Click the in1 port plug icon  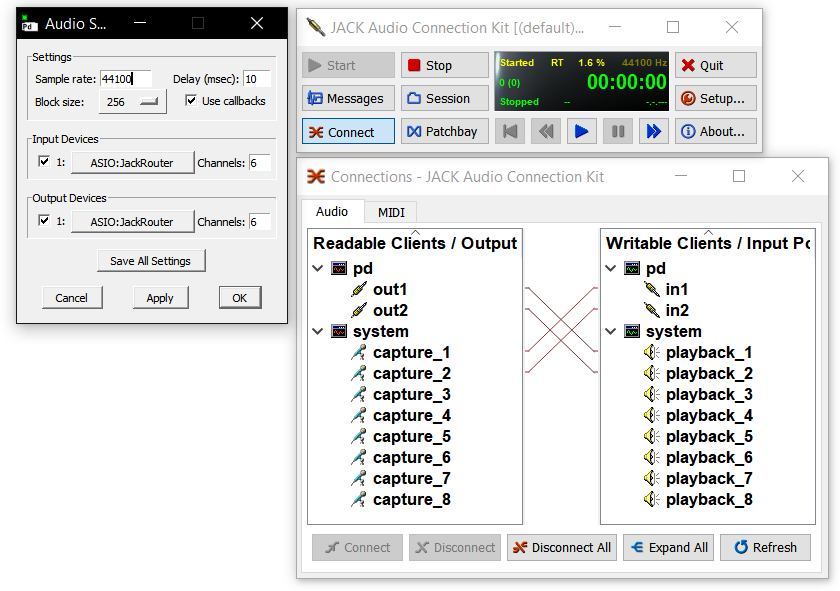[651, 289]
